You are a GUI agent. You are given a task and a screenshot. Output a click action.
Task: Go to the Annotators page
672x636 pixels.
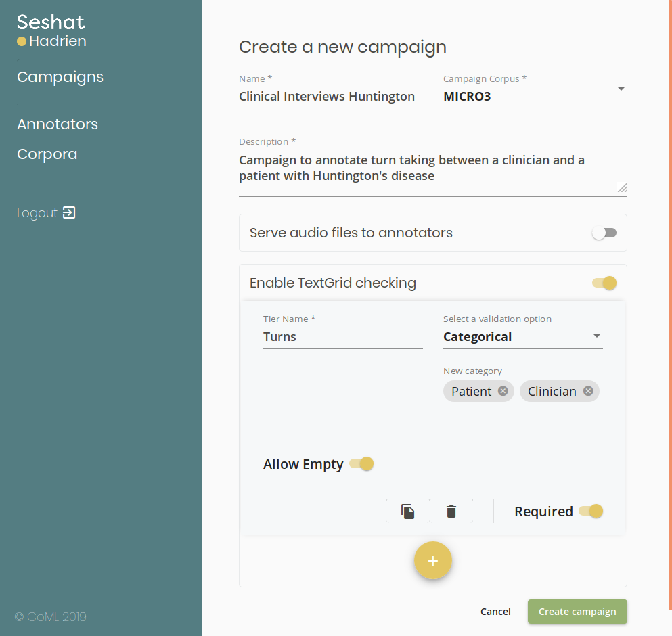(x=58, y=124)
